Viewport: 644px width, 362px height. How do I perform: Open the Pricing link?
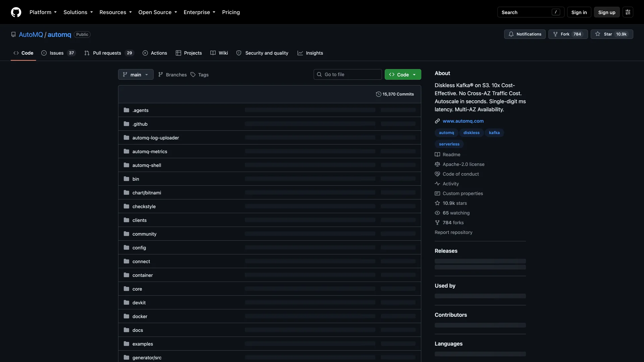[231, 12]
